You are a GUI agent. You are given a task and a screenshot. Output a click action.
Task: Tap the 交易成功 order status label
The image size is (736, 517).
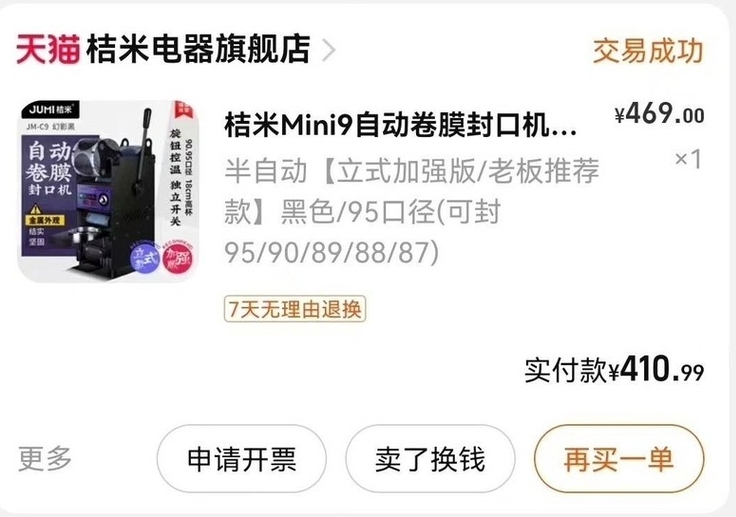[648, 51]
